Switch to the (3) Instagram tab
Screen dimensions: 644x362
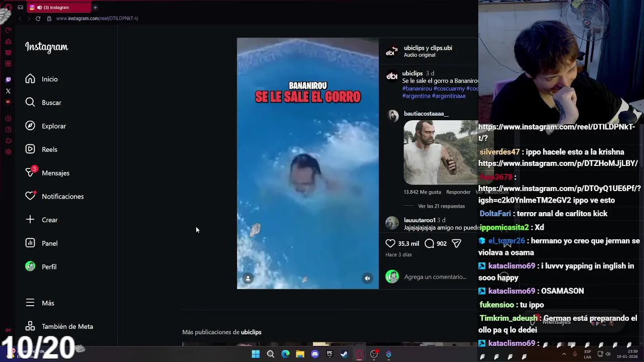[59, 8]
